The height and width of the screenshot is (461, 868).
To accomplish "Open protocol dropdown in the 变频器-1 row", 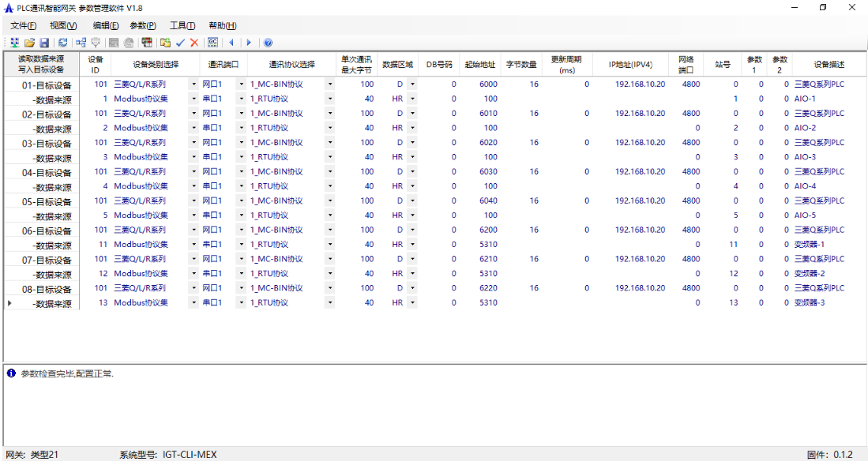I will coord(329,245).
